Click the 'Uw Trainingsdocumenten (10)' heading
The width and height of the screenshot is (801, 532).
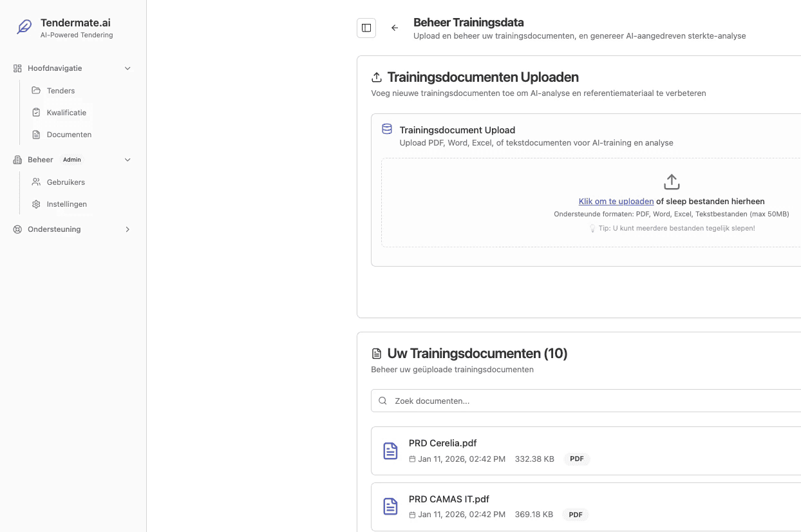tap(477, 354)
